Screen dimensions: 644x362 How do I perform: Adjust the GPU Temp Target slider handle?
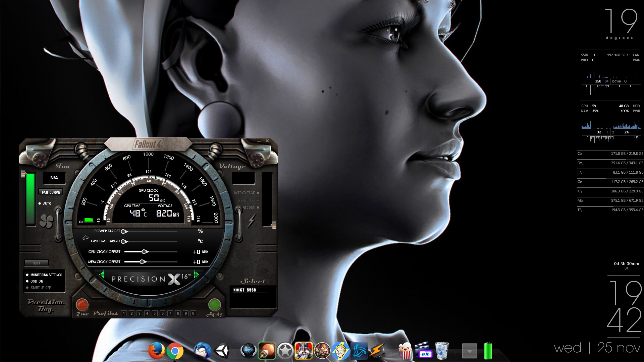(124, 241)
